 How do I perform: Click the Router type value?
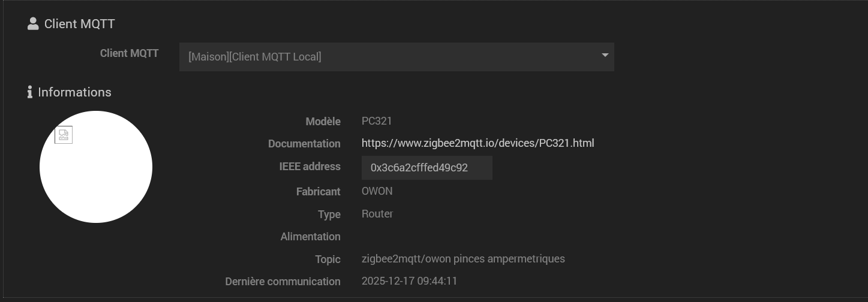[x=377, y=214]
